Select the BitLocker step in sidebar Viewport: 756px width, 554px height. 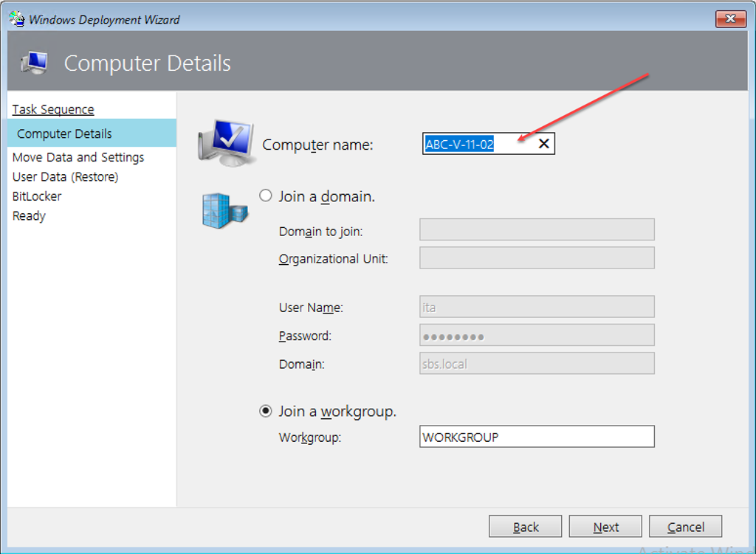(37, 196)
